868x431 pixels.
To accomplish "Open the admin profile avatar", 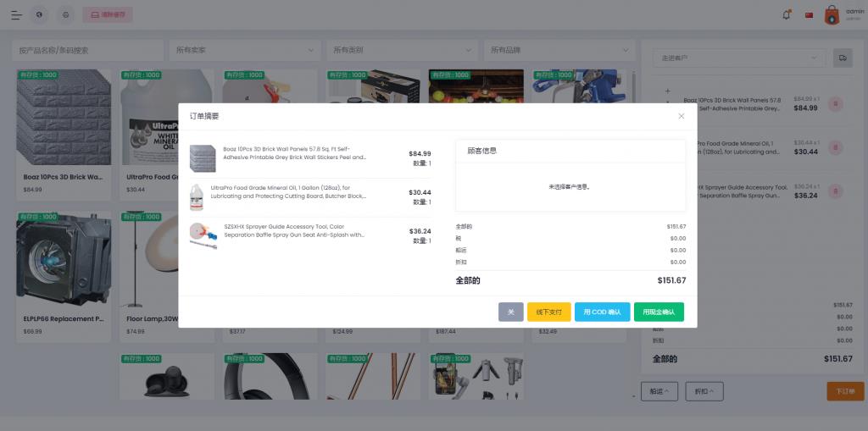I will [x=831, y=14].
